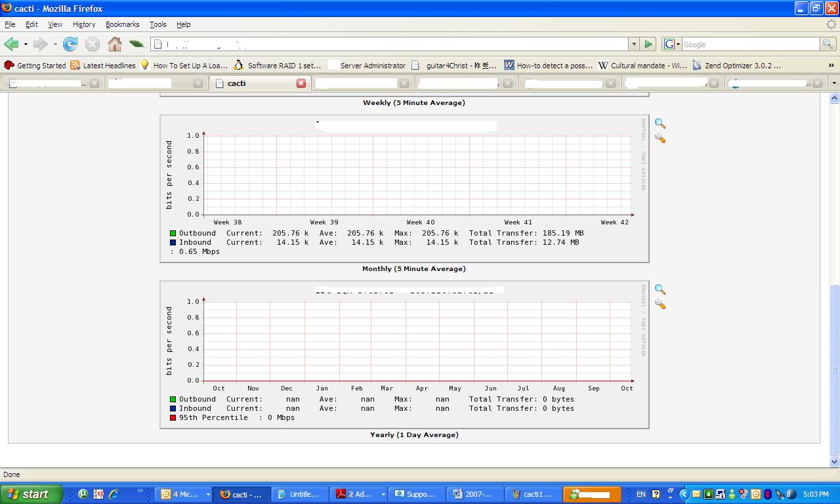Open the Help menu

pos(183,24)
